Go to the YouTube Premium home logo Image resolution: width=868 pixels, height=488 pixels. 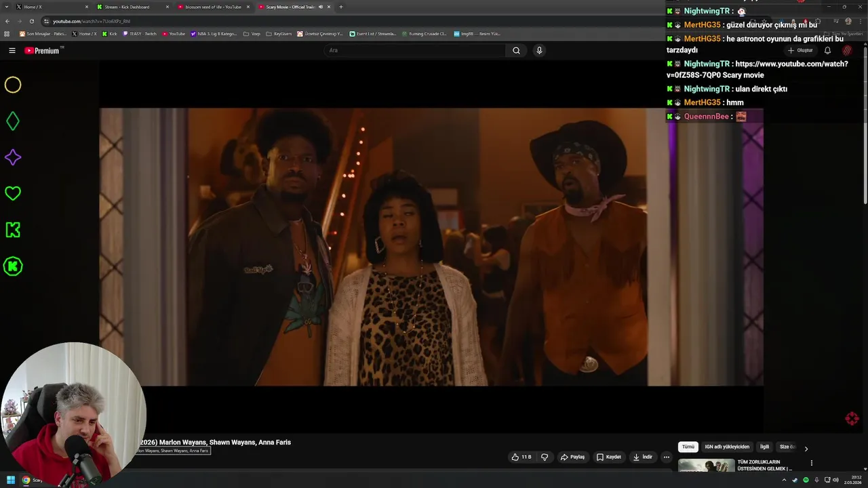[43, 50]
